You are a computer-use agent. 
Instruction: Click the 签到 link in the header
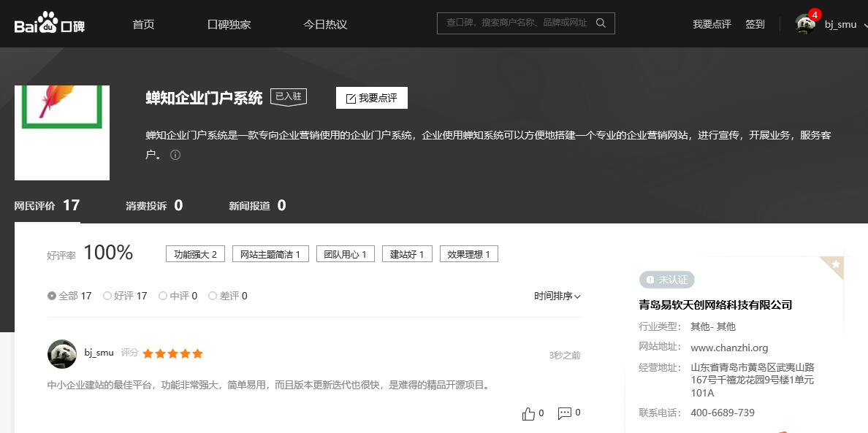click(x=755, y=24)
